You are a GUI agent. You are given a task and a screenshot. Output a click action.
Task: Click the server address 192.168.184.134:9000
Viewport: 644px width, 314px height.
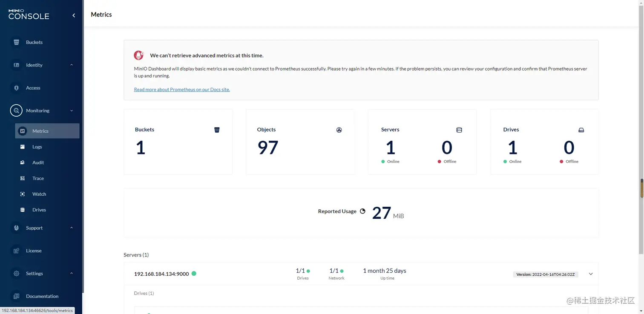coord(161,274)
